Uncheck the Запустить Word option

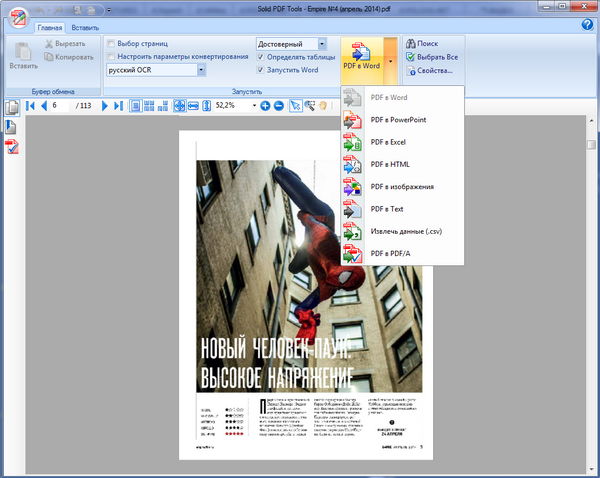pos(261,70)
